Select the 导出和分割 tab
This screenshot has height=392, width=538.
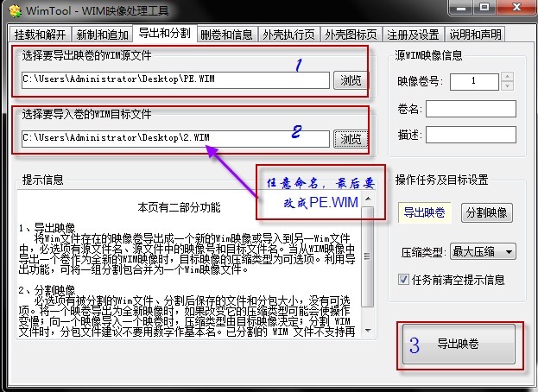click(x=164, y=33)
